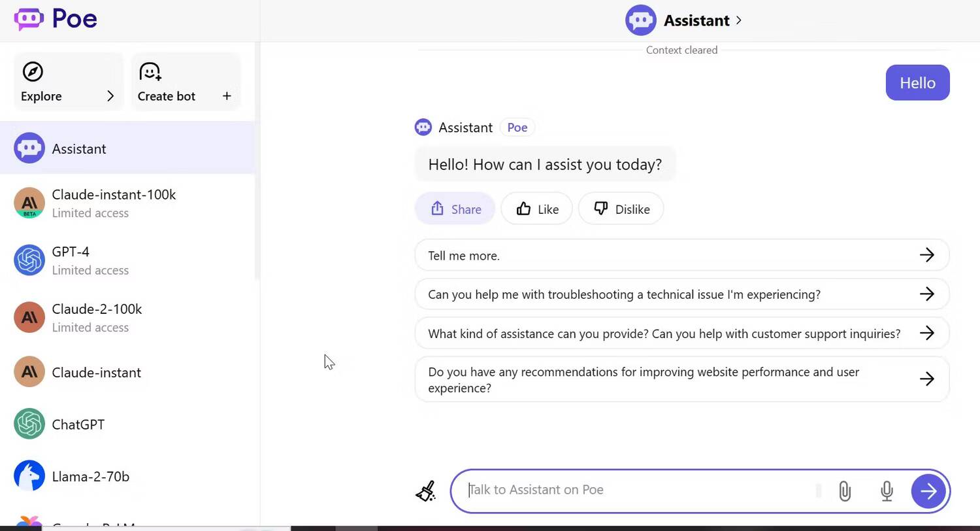Click the Poe tag next to Assistant
The width and height of the screenshot is (980, 531).
517,128
